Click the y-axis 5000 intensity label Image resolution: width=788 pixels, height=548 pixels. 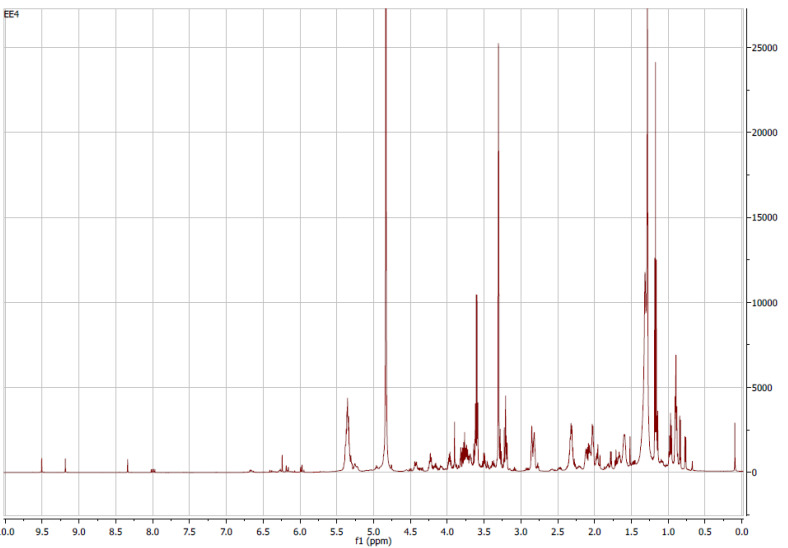point(762,388)
